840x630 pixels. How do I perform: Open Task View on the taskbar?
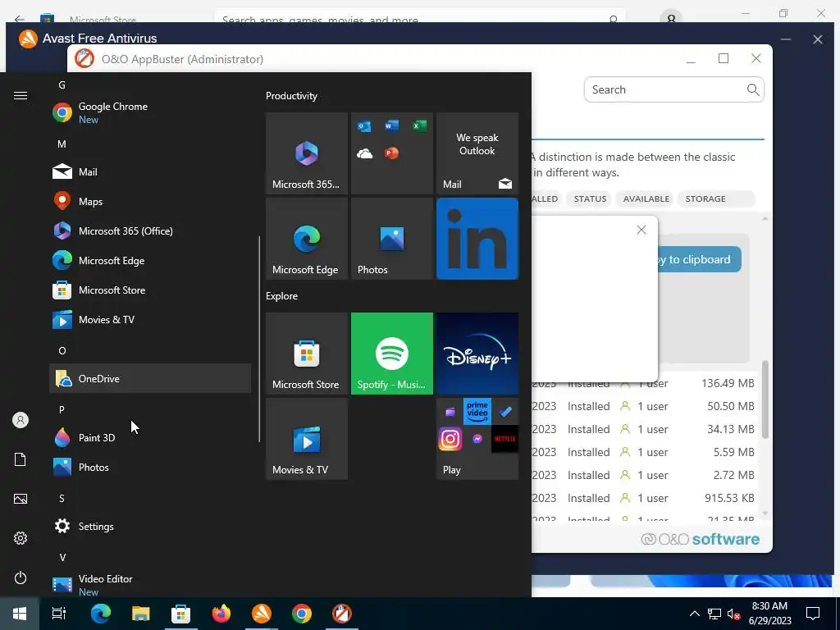point(59,614)
